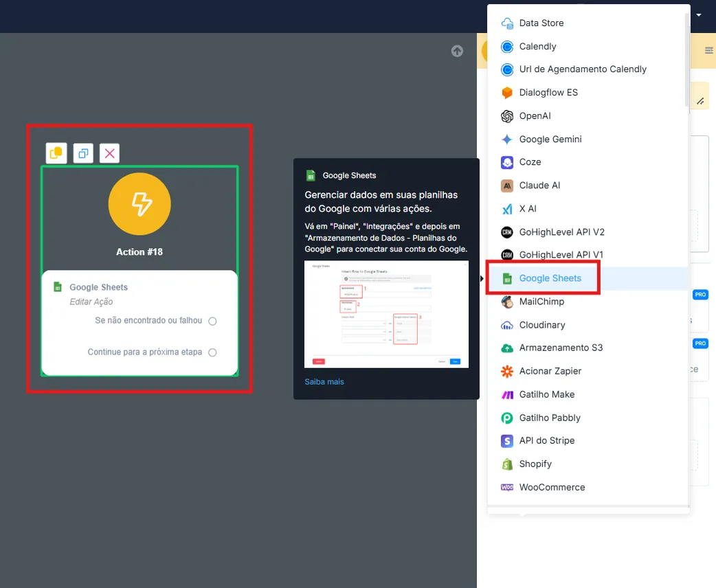Duplicate Action #18 with the blue squares icon
The image size is (716, 588).
[83, 153]
